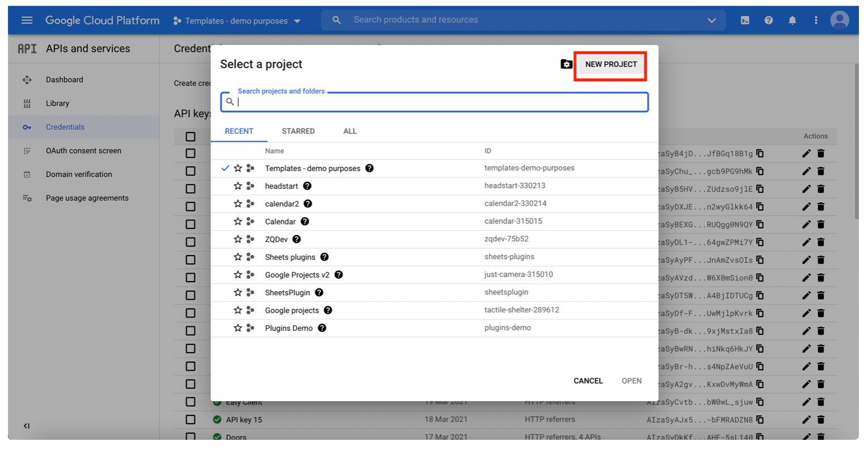Click the Name column header in dialog
868x450 pixels.
pos(275,151)
